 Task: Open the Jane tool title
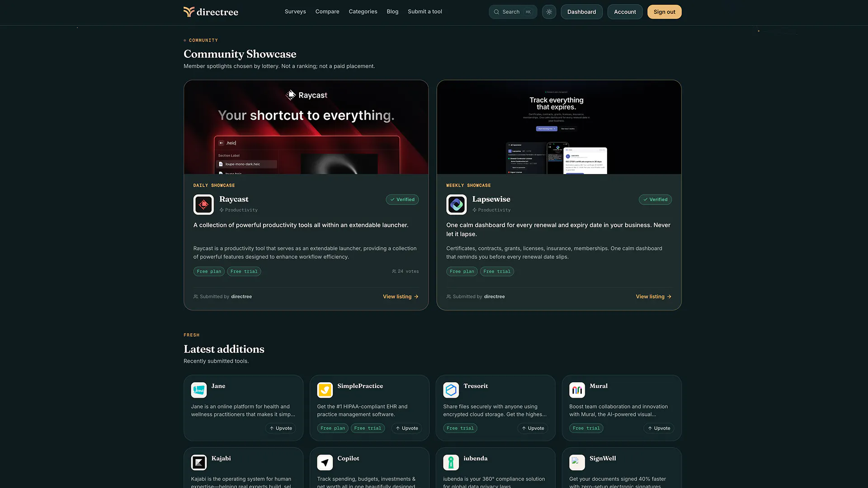218,386
